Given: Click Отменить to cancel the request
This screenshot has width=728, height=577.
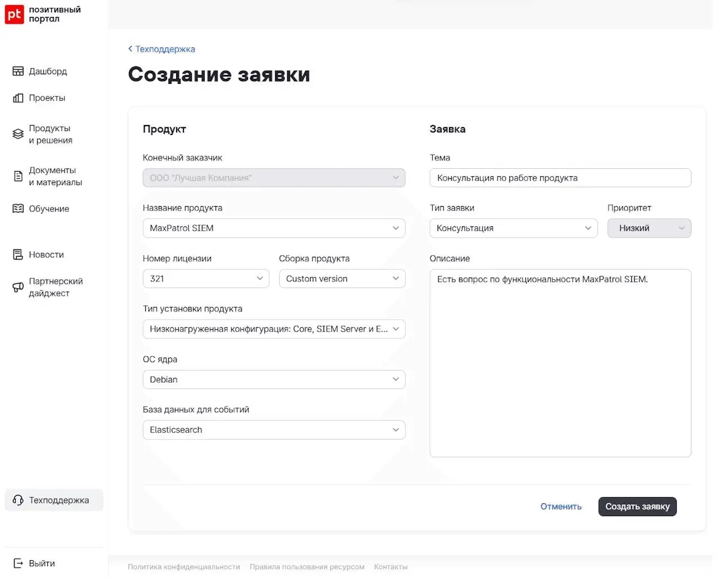Looking at the screenshot, I should tap(561, 507).
